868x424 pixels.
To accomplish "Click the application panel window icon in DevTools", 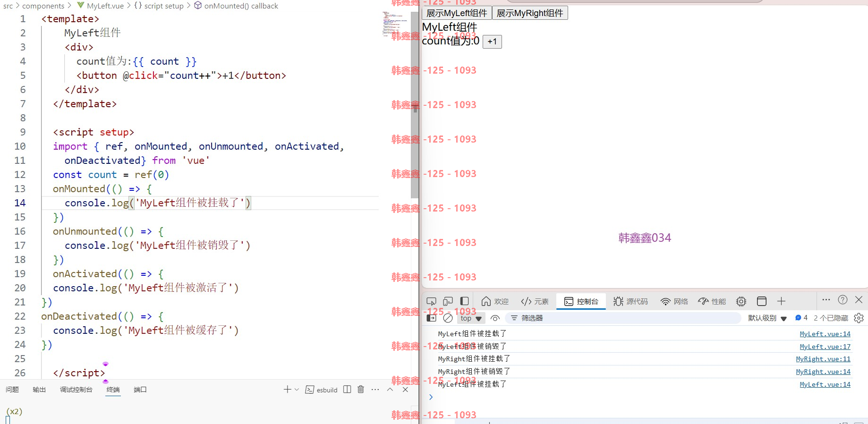I will [x=761, y=301].
